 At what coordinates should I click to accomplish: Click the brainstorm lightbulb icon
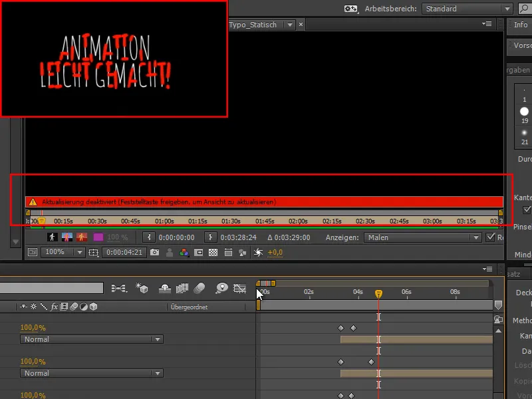[221, 288]
